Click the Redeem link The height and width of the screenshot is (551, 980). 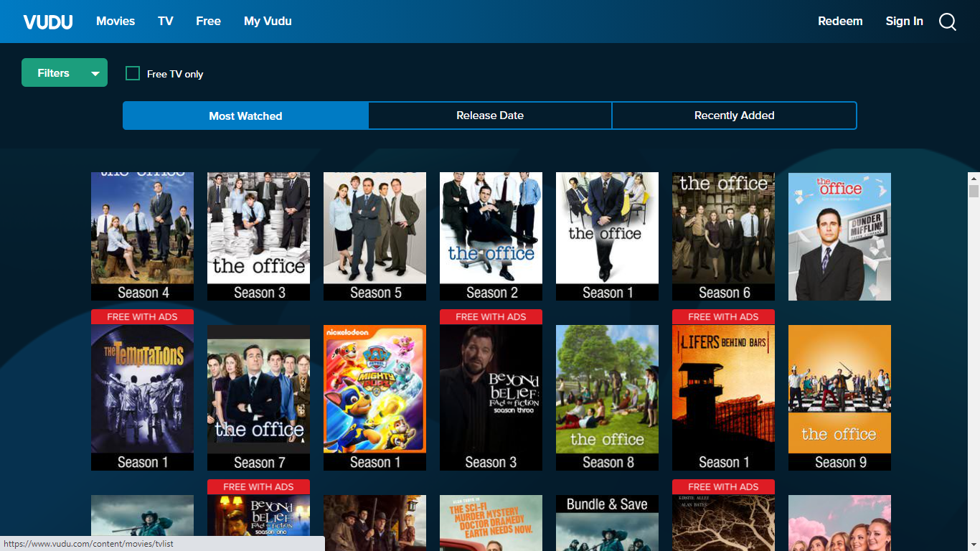point(840,21)
